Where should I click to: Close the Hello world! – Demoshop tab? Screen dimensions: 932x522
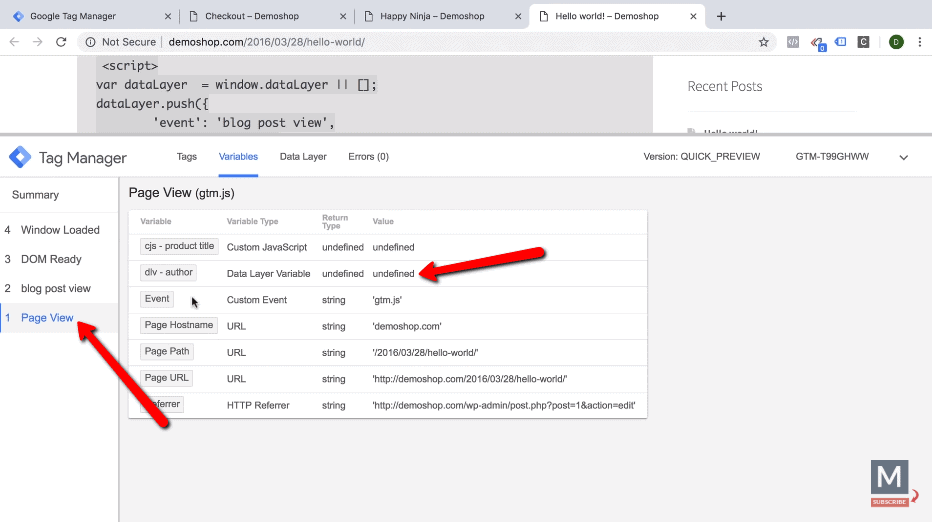693,17
